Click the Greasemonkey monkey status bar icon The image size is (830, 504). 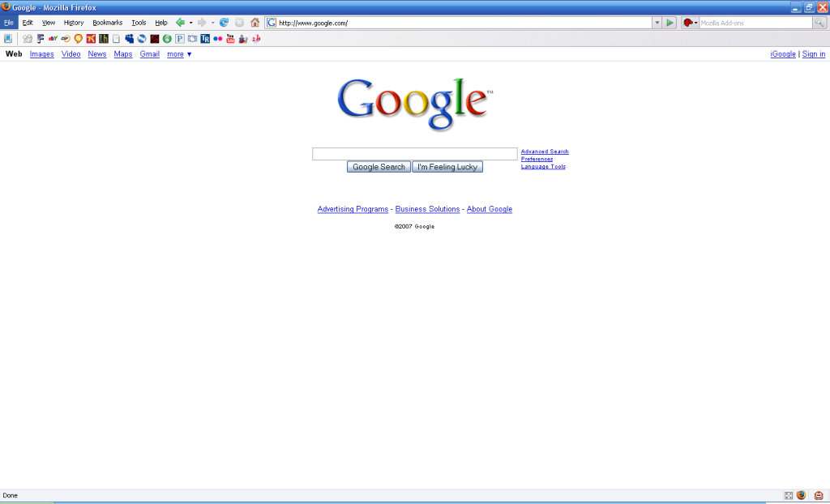819,496
